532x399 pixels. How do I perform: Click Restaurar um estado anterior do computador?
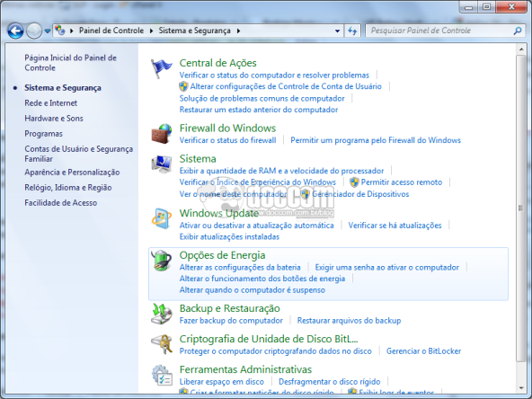point(259,110)
